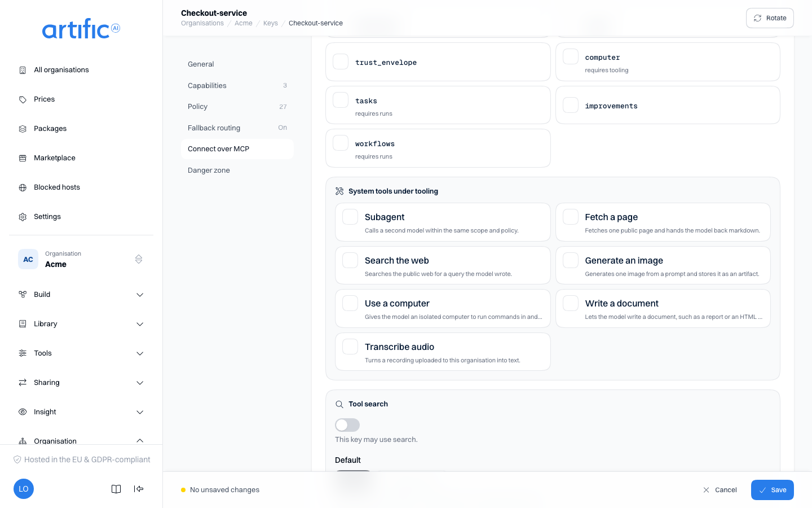
Task: Click the Tools sliders icon
Action: coord(23,353)
